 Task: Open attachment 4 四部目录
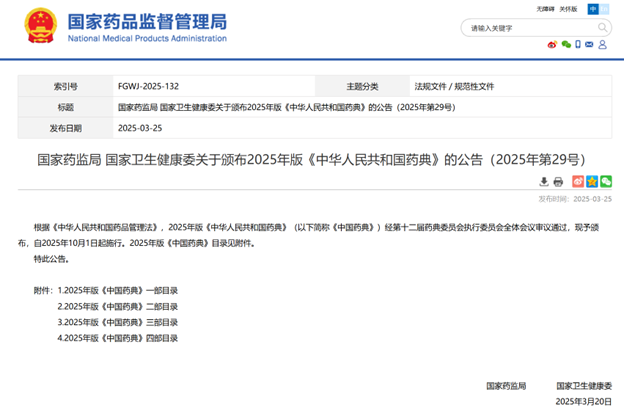tap(118, 338)
